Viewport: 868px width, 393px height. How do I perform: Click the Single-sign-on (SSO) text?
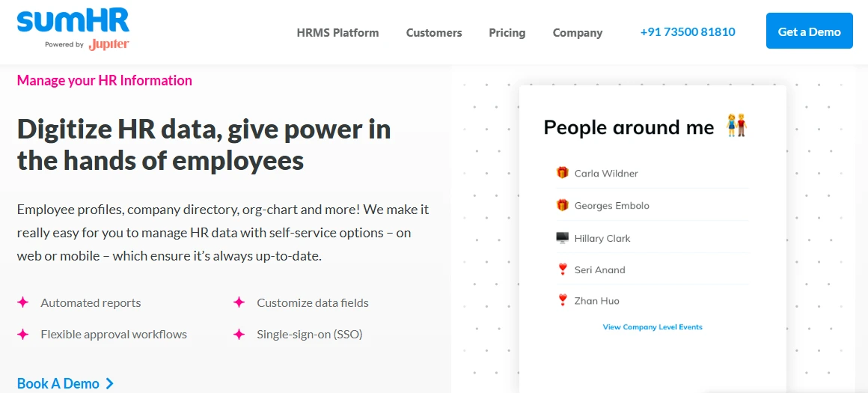(x=310, y=335)
